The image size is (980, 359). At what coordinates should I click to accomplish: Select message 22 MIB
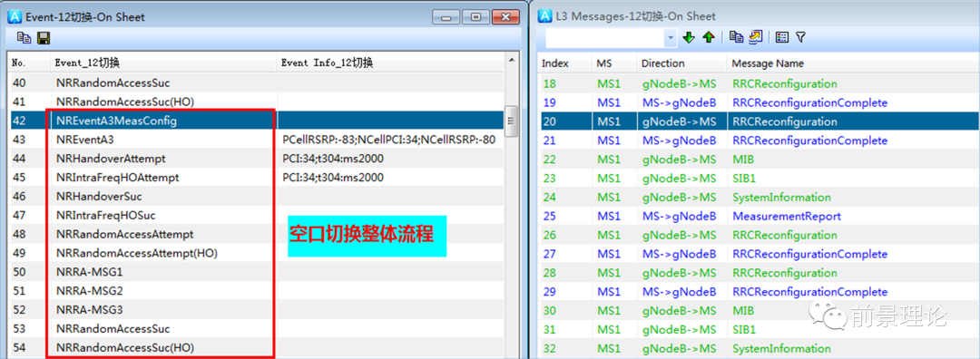[x=759, y=160]
